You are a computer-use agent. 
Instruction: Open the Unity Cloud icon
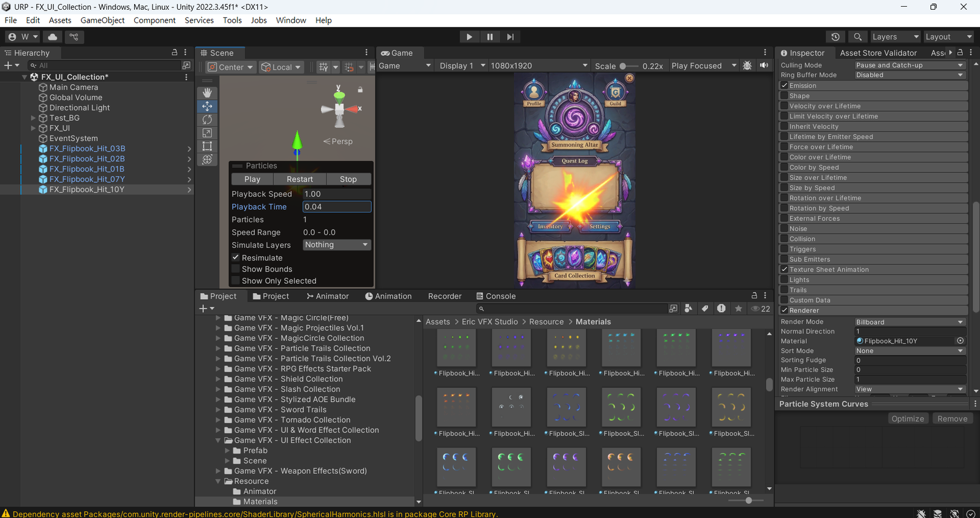click(53, 37)
